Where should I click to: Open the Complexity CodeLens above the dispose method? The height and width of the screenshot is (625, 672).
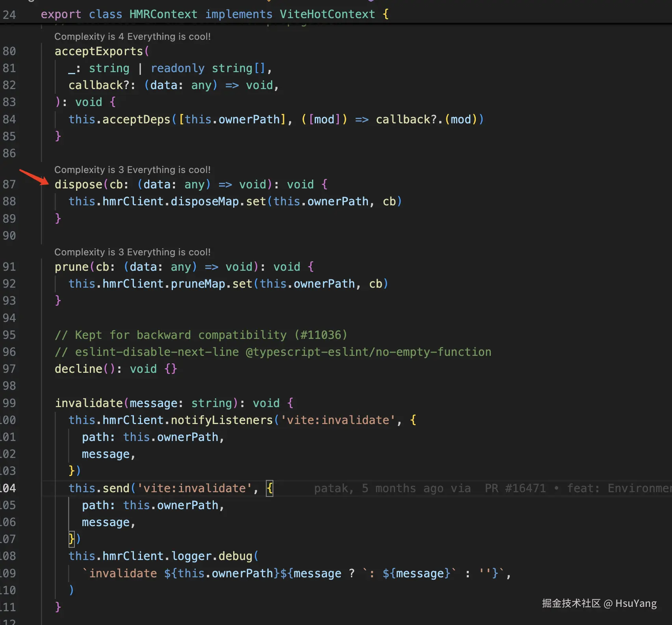(x=132, y=170)
